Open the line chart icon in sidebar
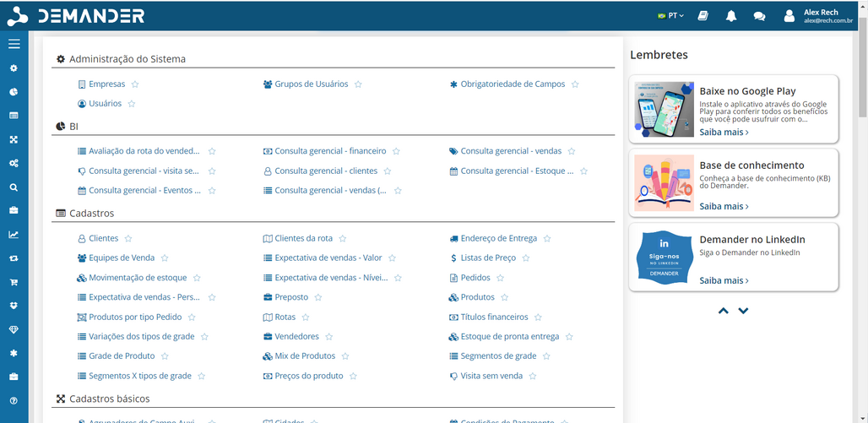The height and width of the screenshot is (423, 868). click(x=14, y=235)
